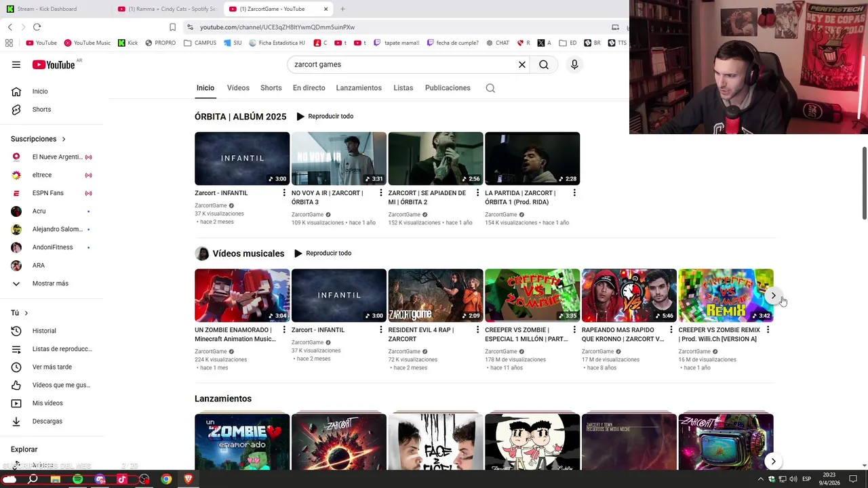Screen dimensions: 868x488
Task: Play the Zarcort - INFANTIL album thumbnail
Action: pyautogui.click(x=242, y=159)
